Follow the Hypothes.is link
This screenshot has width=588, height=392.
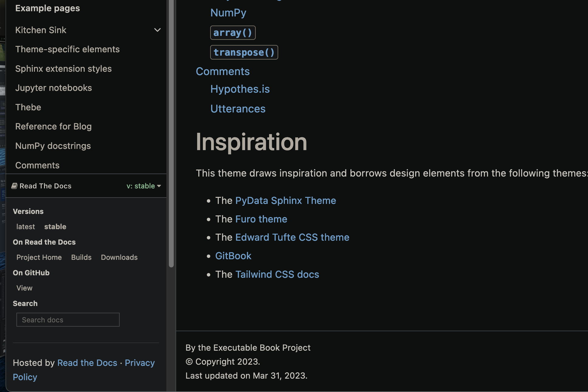(x=240, y=89)
